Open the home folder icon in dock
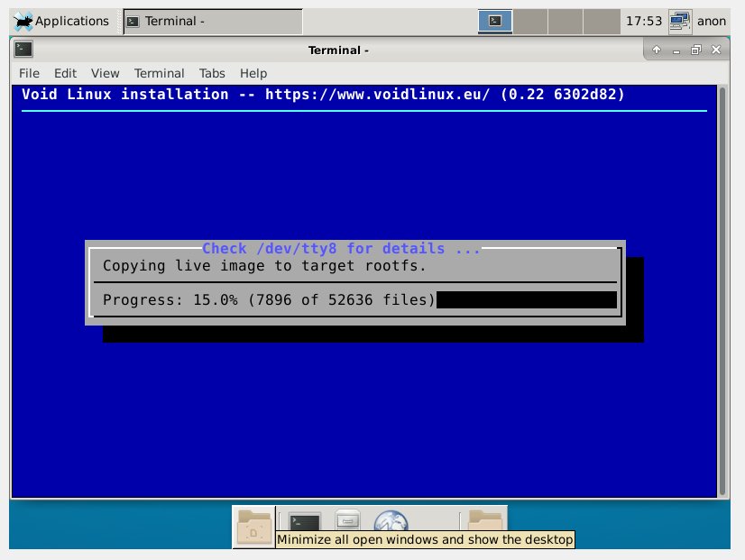 (485, 520)
